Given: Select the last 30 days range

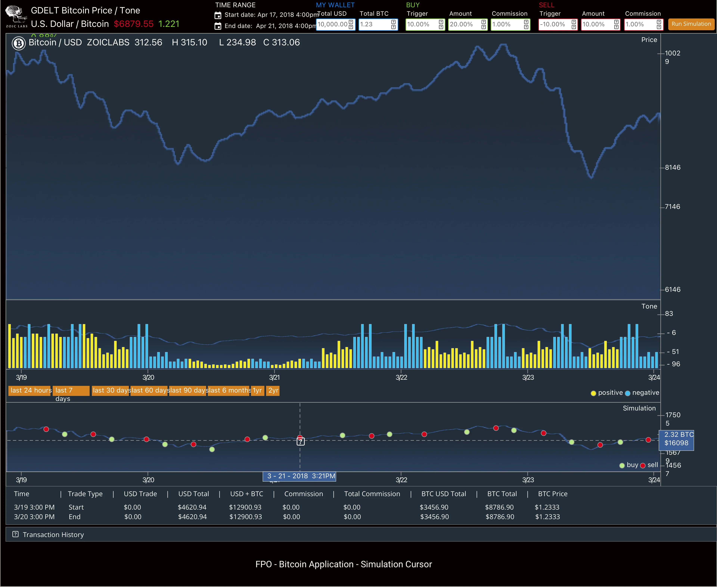Looking at the screenshot, I should coord(111,391).
